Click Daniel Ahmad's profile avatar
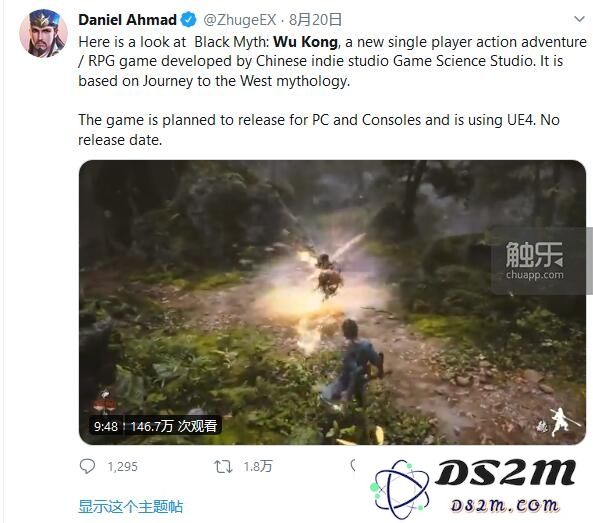 pyautogui.click(x=43, y=34)
